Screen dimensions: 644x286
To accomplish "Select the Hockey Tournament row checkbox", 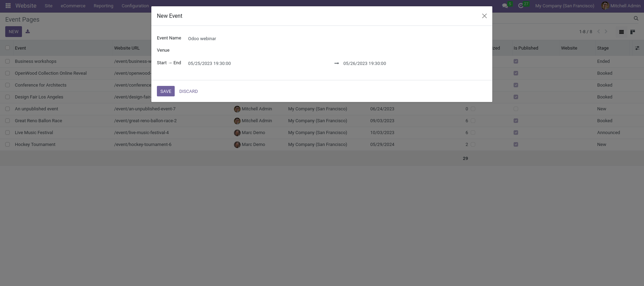I will pyautogui.click(x=7, y=145).
